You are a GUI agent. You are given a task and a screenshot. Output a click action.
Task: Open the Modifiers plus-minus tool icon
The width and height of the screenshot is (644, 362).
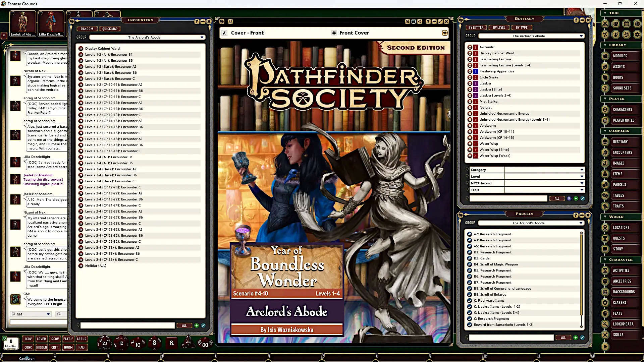coord(605,35)
